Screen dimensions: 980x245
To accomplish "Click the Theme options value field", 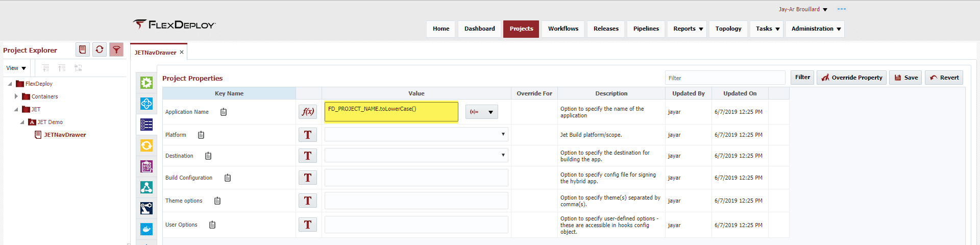I will click(416, 201).
